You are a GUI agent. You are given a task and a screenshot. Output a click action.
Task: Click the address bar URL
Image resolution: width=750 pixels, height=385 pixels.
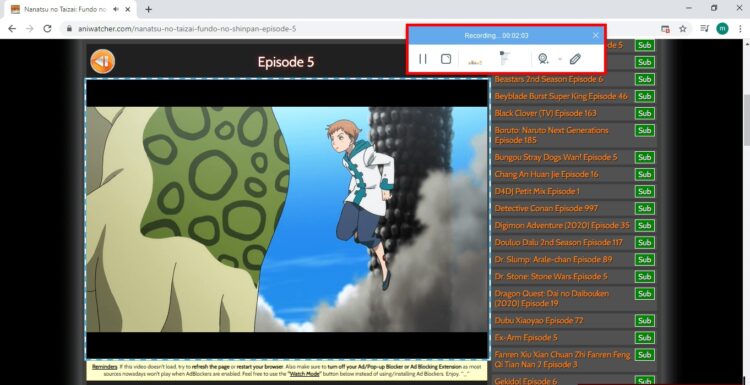(187, 29)
